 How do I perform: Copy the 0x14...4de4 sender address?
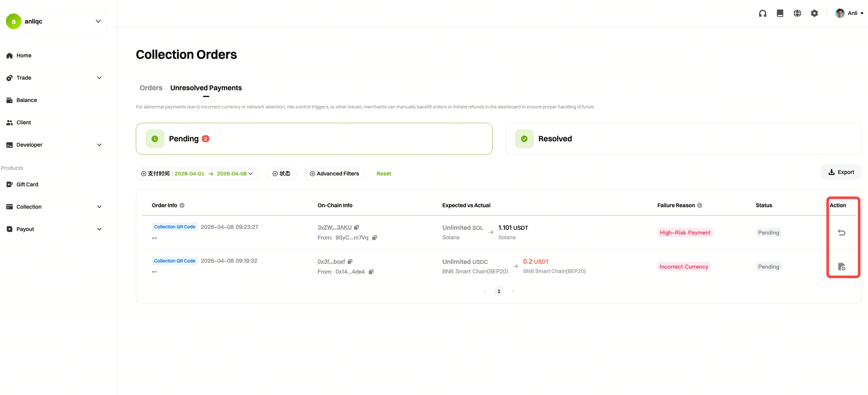click(x=371, y=272)
